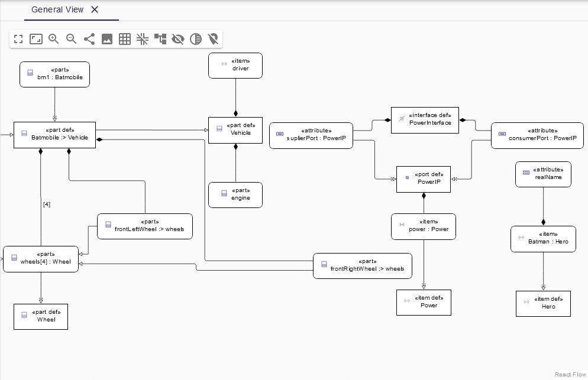Toggle the half-circle fade contrast icon
The image size is (588, 380).
[x=196, y=39]
